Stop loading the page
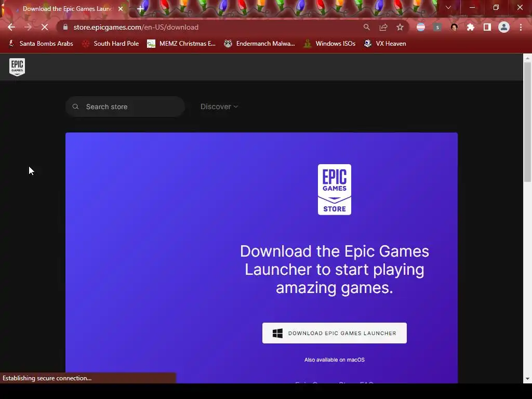The image size is (532, 399). point(45,27)
